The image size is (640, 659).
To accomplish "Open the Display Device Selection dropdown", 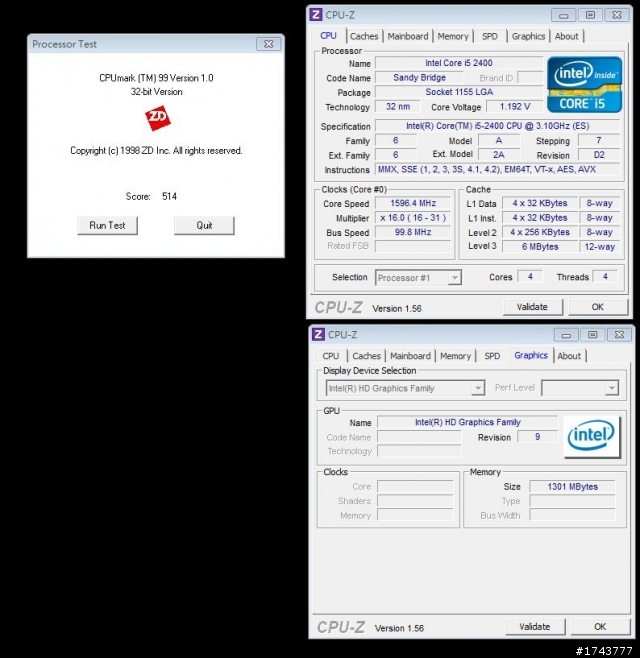I will [477, 388].
